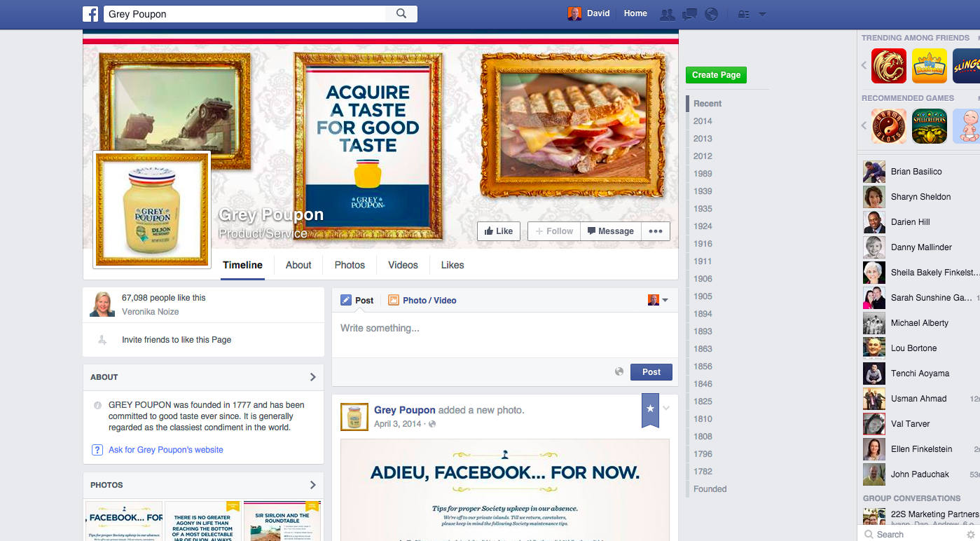This screenshot has width=980, height=541.
Task: Open the account menu dropdown arrow
Action: [x=763, y=14]
